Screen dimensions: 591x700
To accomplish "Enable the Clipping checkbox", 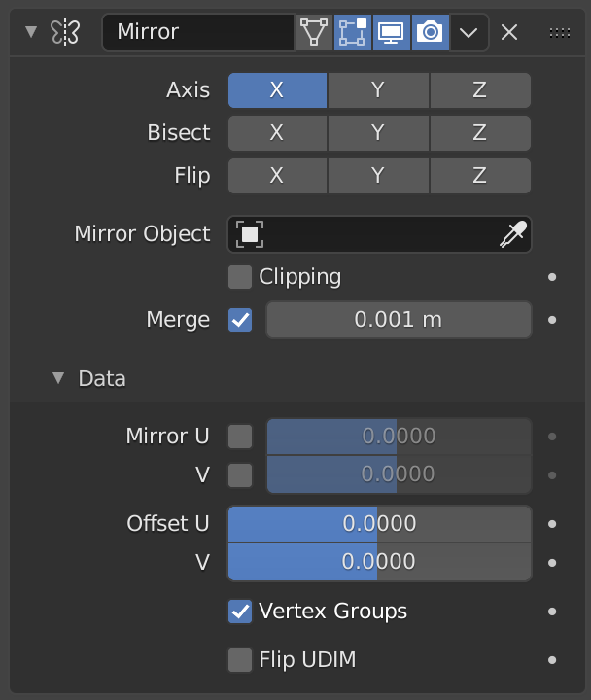I will pos(240,277).
